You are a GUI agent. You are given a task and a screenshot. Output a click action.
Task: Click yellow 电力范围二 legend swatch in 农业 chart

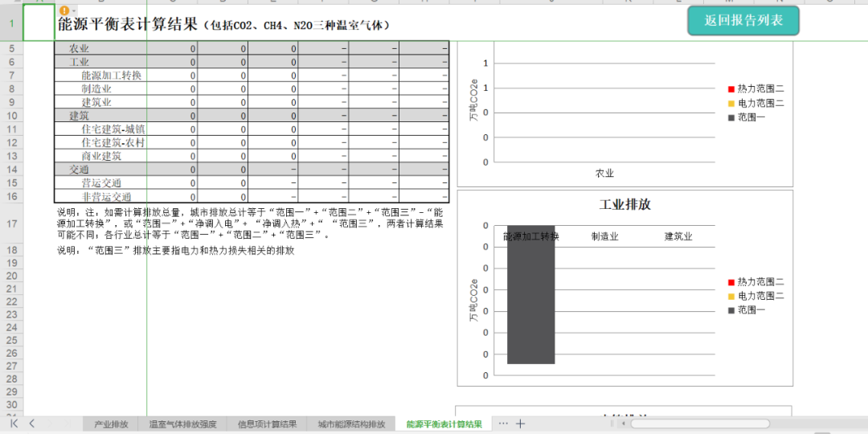[x=731, y=103]
